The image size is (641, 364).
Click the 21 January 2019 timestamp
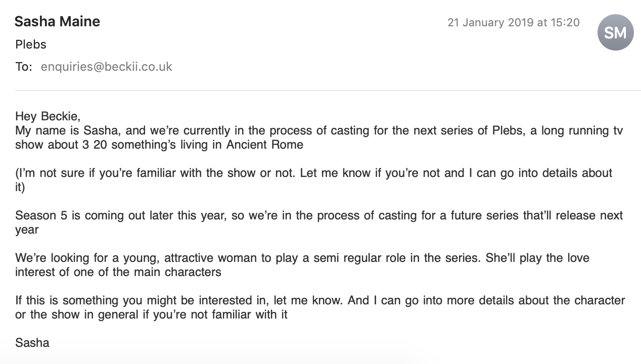point(514,23)
